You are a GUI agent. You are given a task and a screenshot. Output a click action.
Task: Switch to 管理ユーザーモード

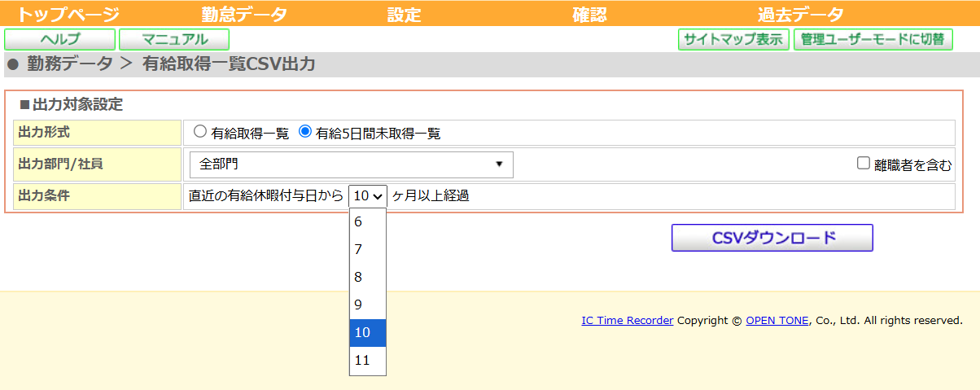pos(873,39)
